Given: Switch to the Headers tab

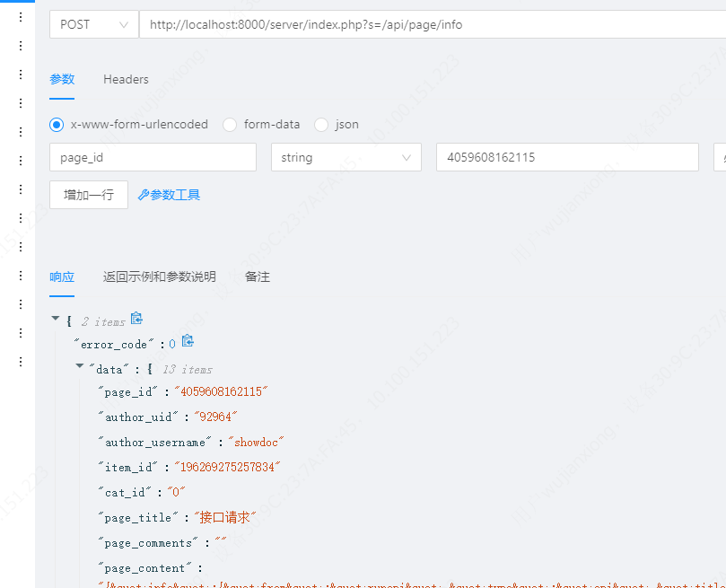Looking at the screenshot, I should point(126,79).
